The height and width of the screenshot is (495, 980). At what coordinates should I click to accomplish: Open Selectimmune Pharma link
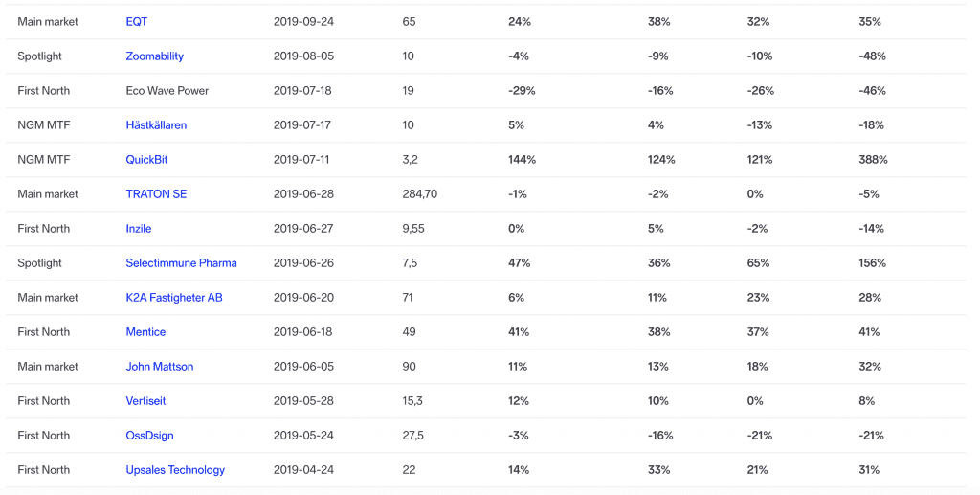[x=181, y=263]
